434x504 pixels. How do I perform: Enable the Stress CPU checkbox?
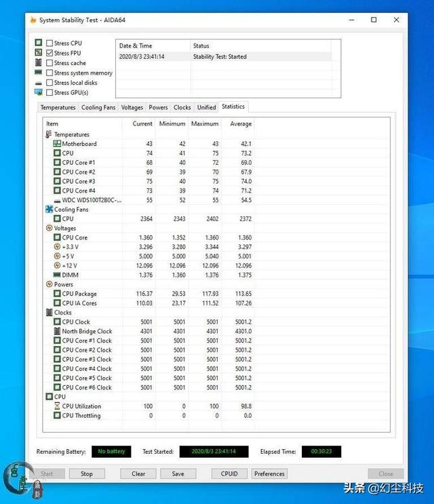(x=50, y=43)
